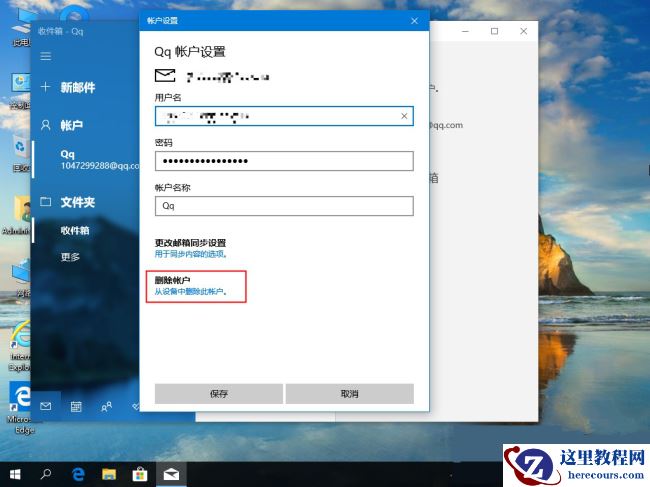650x487 pixels.
Task: Open the hamburger menu in Mail sidebar
Action: coord(46,56)
